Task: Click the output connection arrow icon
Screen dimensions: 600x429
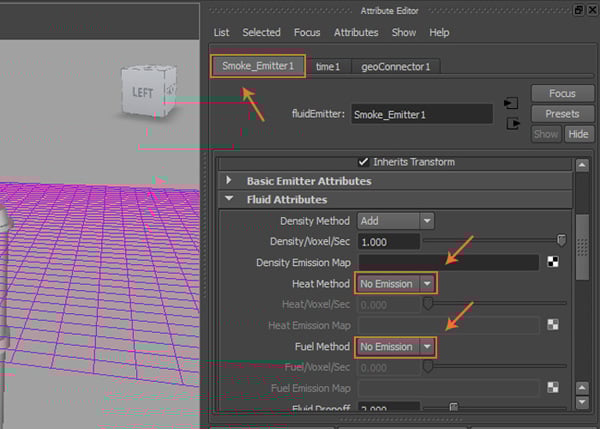Action: [x=512, y=124]
